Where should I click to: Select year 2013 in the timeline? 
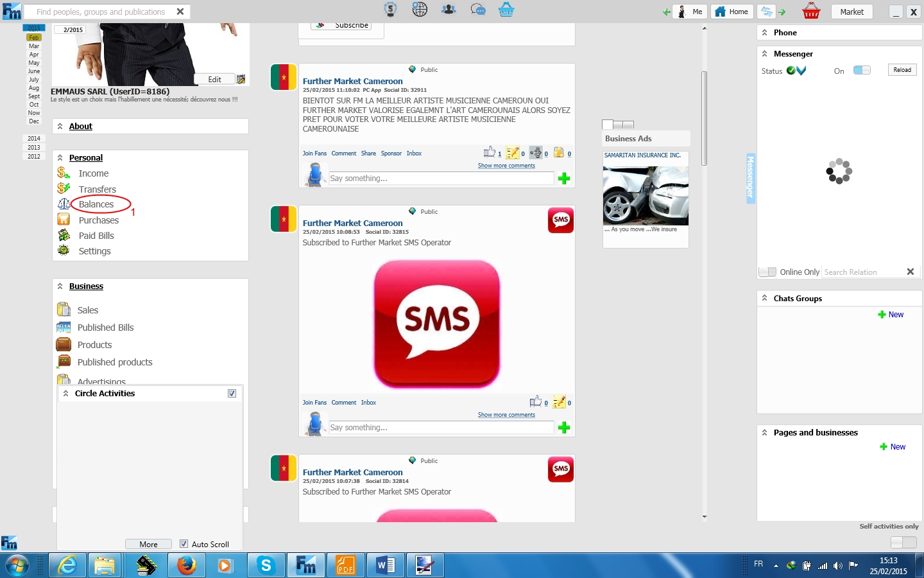click(34, 147)
